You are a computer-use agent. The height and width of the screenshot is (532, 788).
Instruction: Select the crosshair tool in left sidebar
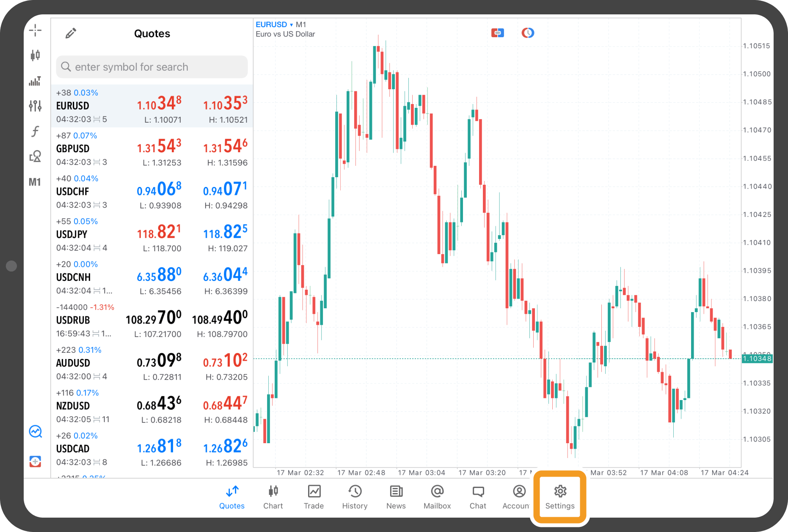(36, 30)
